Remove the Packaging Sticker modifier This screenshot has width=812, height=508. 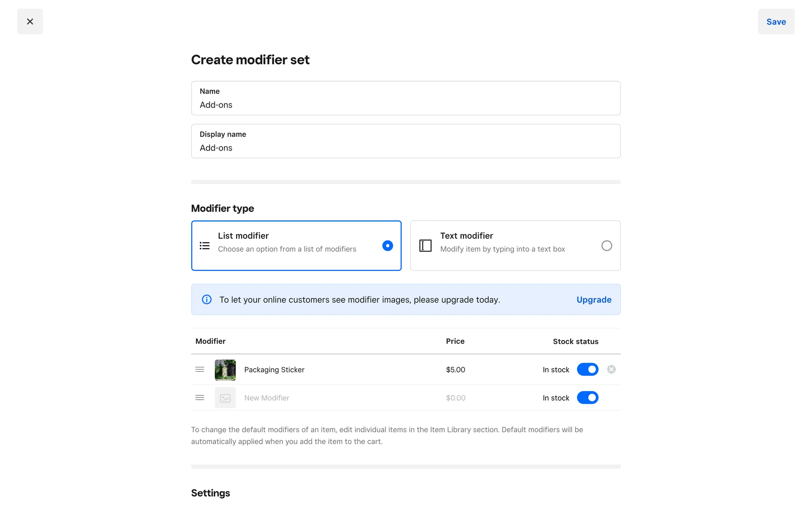pyautogui.click(x=611, y=370)
